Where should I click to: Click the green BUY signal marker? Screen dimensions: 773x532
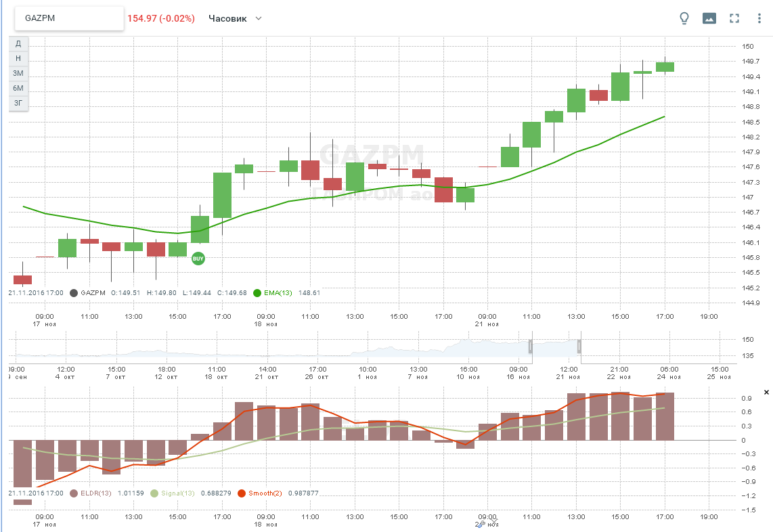tap(198, 259)
